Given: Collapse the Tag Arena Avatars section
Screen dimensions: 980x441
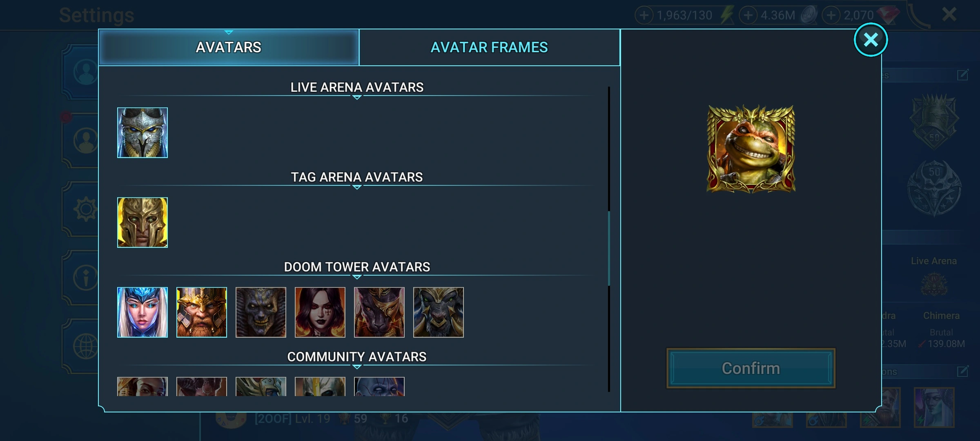Looking at the screenshot, I should [356, 187].
